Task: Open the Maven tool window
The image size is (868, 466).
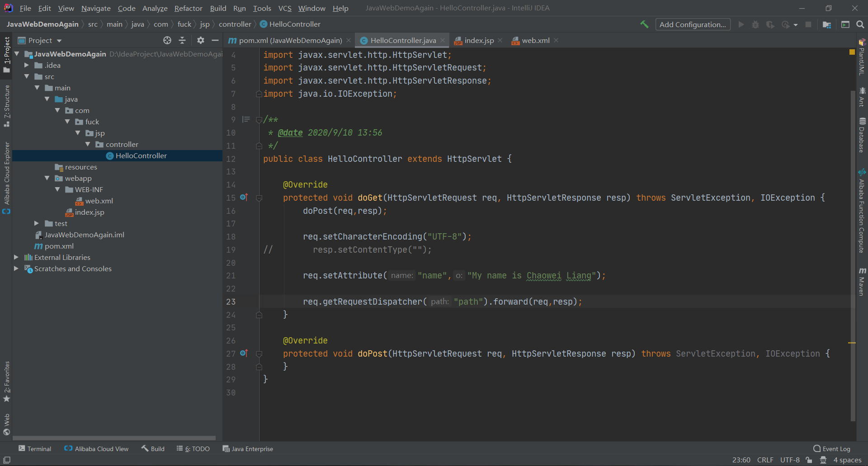Action: (862, 282)
